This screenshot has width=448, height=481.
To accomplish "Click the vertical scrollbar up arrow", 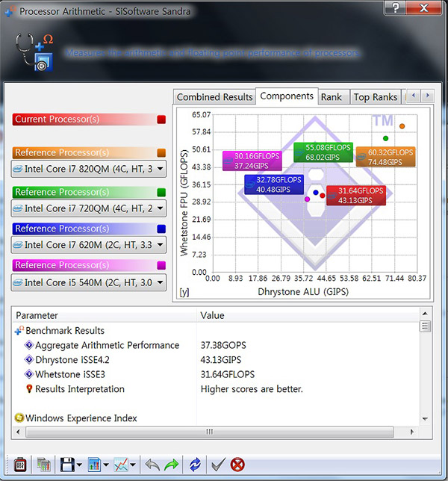I will [x=425, y=314].
